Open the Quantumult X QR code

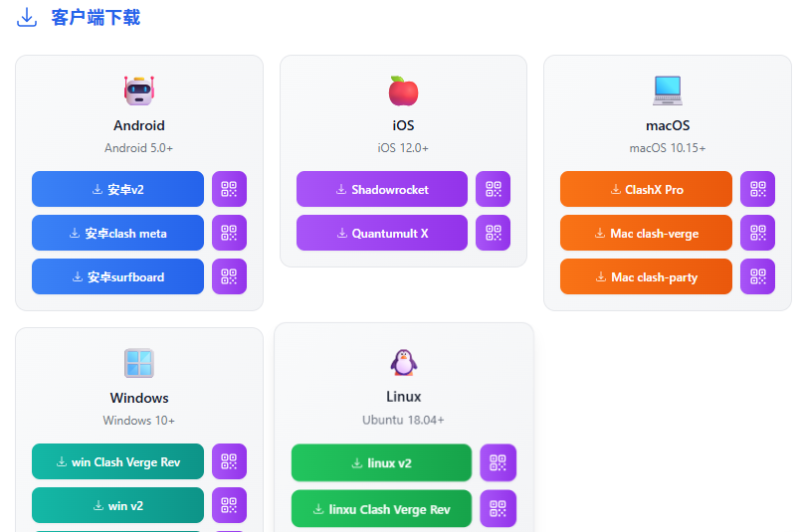click(493, 233)
